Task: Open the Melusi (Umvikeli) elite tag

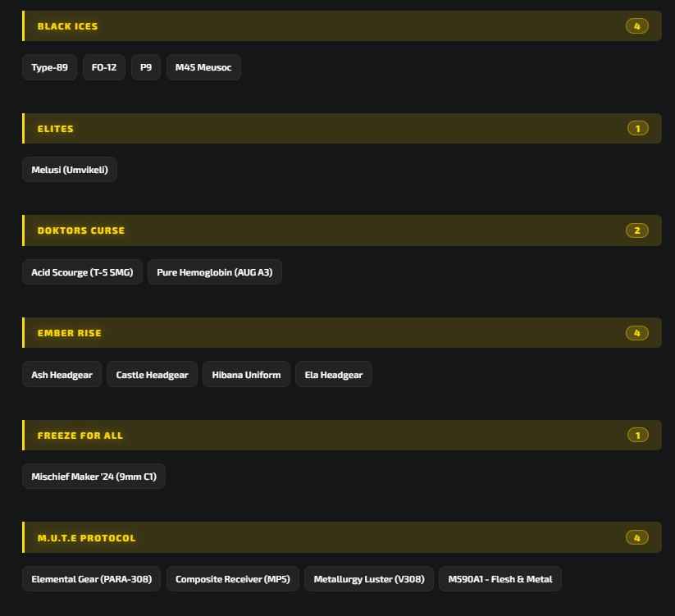Action: [70, 170]
